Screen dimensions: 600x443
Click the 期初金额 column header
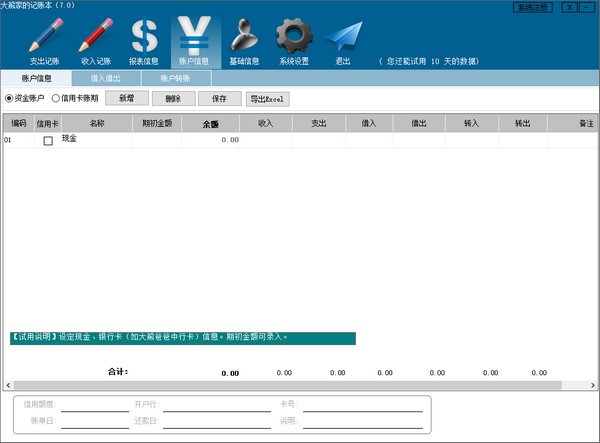[157, 123]
